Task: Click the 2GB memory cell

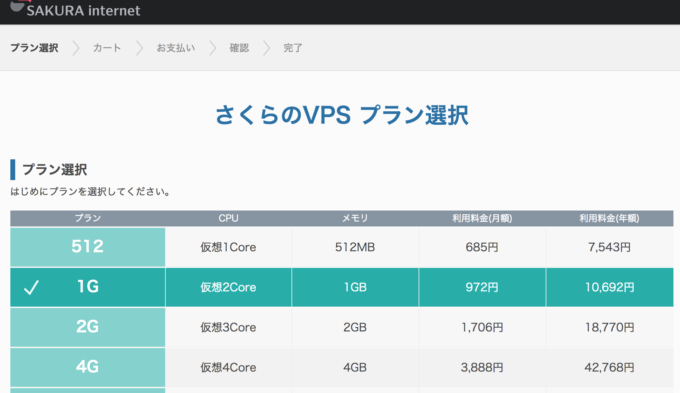Action: click(355, 327)
